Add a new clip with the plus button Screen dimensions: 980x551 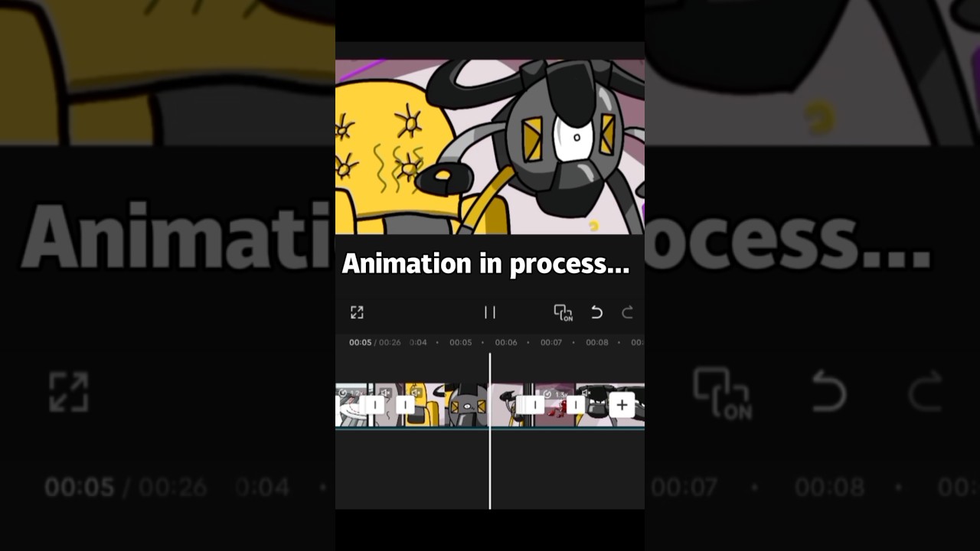(622, 405)
